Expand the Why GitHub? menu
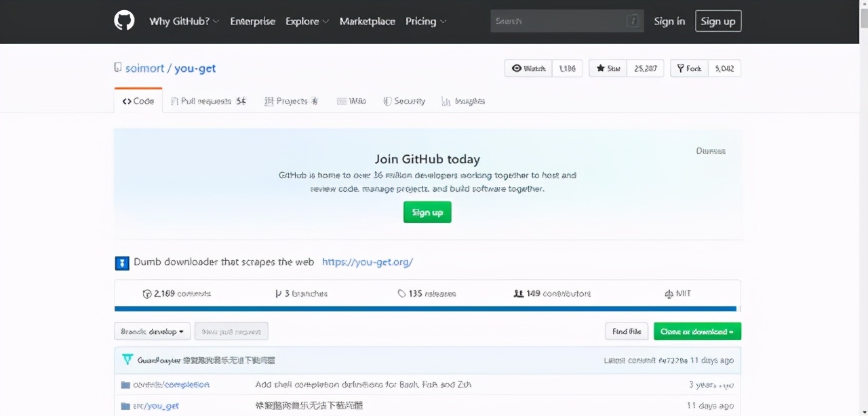Screen dimensions: 868x416 [x=184, y=21]
